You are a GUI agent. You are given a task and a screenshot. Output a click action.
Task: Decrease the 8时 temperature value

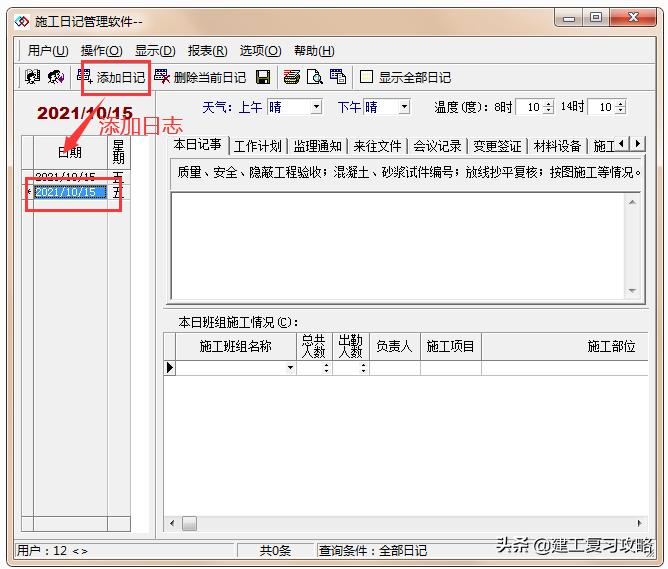click(549, 110)
